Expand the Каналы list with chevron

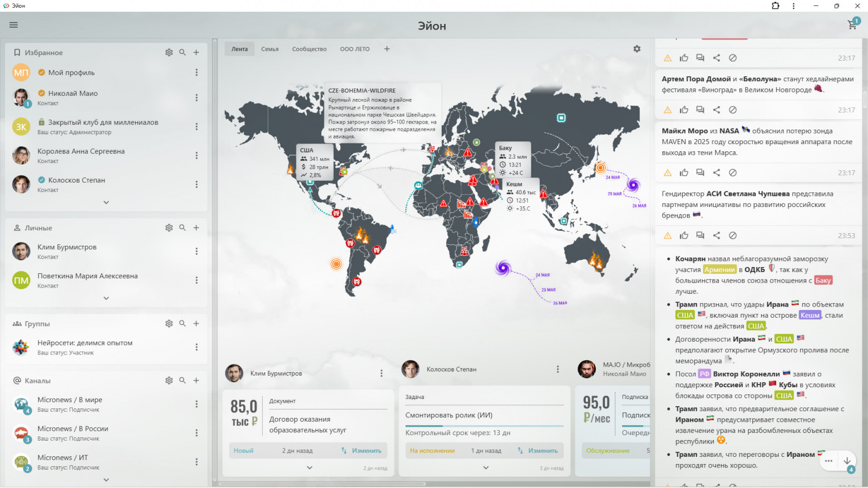point(106,480)
